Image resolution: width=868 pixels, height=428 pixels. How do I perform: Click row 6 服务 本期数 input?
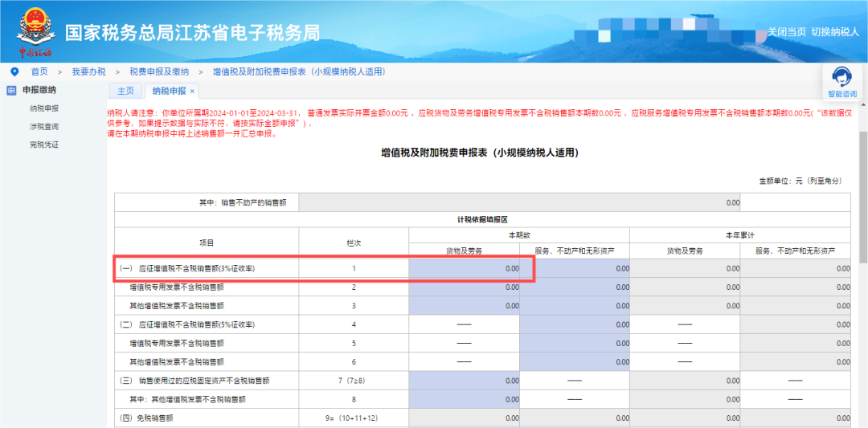[575, 361]
